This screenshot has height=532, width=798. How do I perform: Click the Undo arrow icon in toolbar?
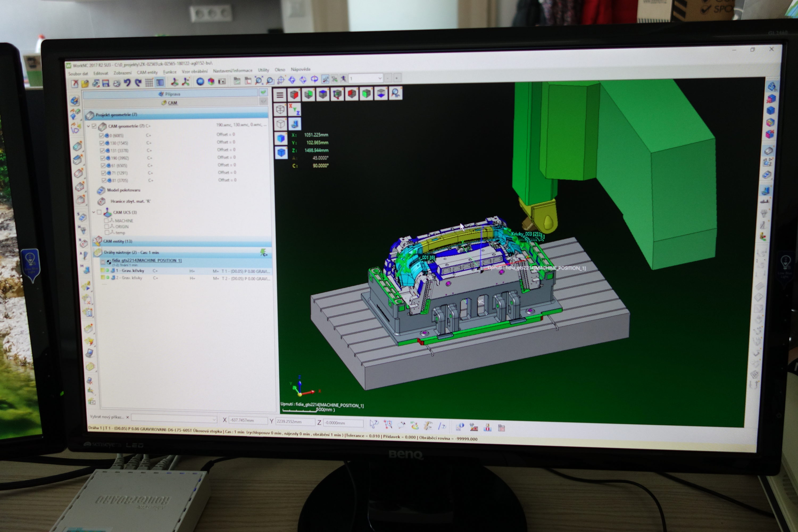(x=127, y=83)
